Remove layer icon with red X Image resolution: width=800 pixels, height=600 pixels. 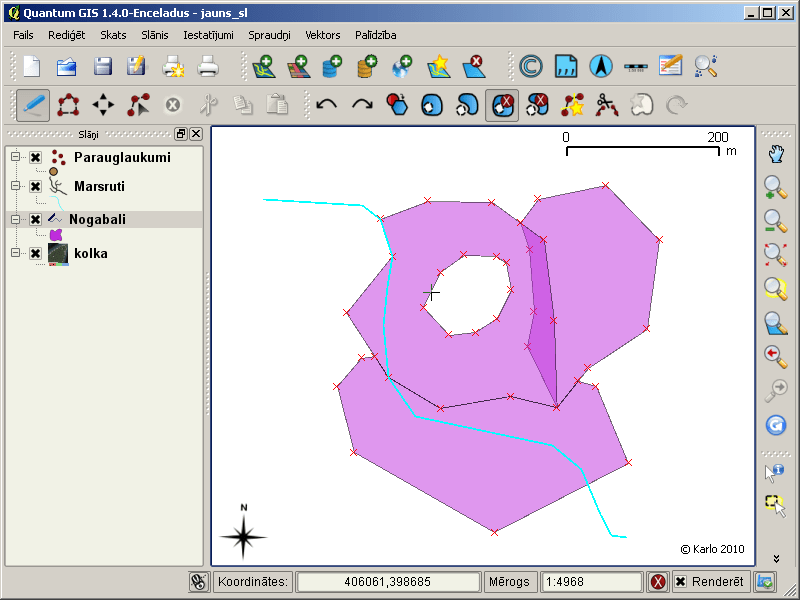(474, 66)
